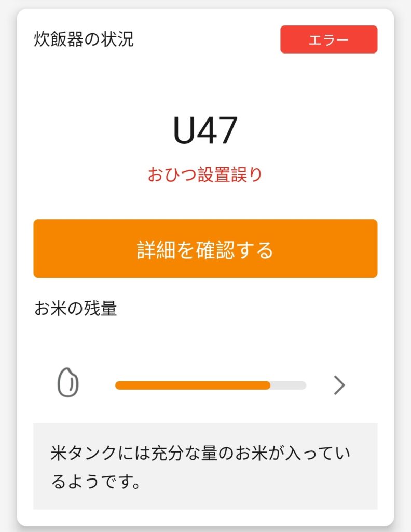Tap the gray rice tank message box
Image resolution: width=411 pixels, height=532 pixels.
click(205, 466)
